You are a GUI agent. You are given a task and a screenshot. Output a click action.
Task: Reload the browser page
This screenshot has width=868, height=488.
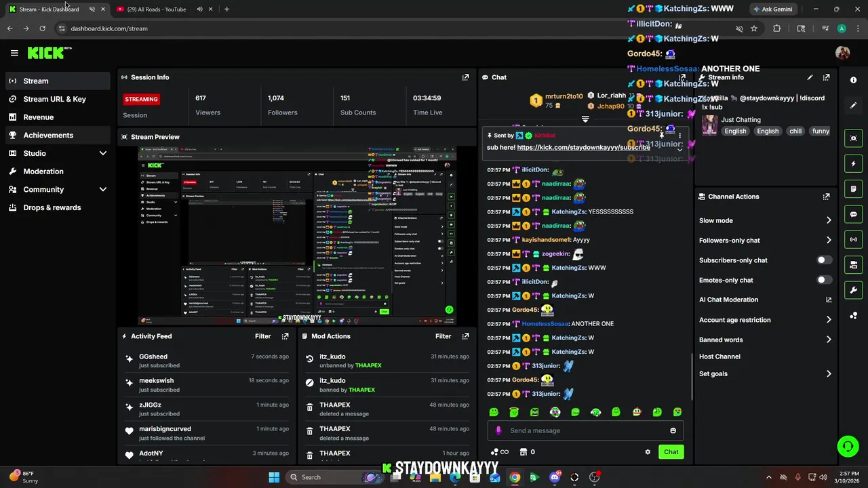42,28
